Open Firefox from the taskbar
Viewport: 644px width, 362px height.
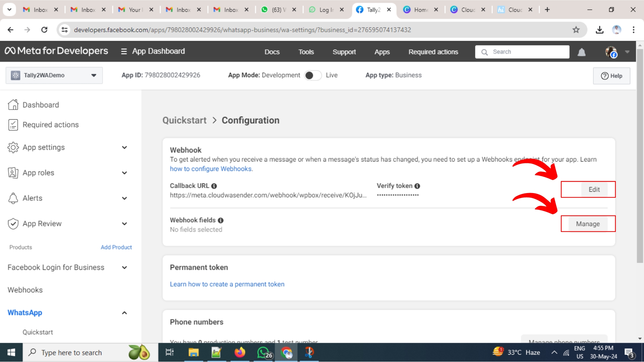(x=240, y=352)
